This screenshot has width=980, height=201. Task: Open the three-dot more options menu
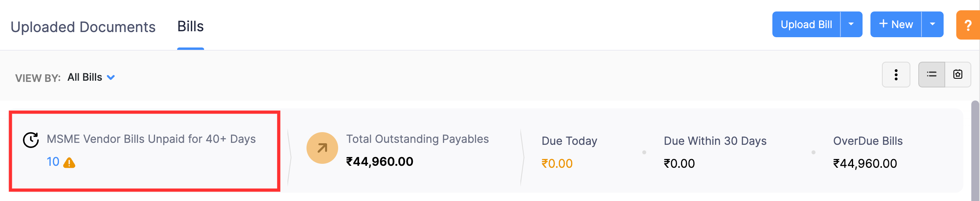click(896, 74)
